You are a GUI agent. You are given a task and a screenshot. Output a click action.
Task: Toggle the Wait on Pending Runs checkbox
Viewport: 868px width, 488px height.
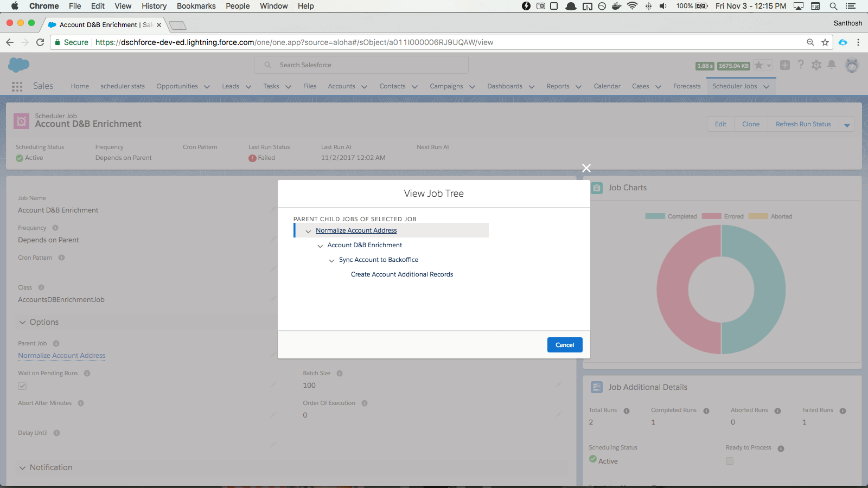(x=22, y=386)
